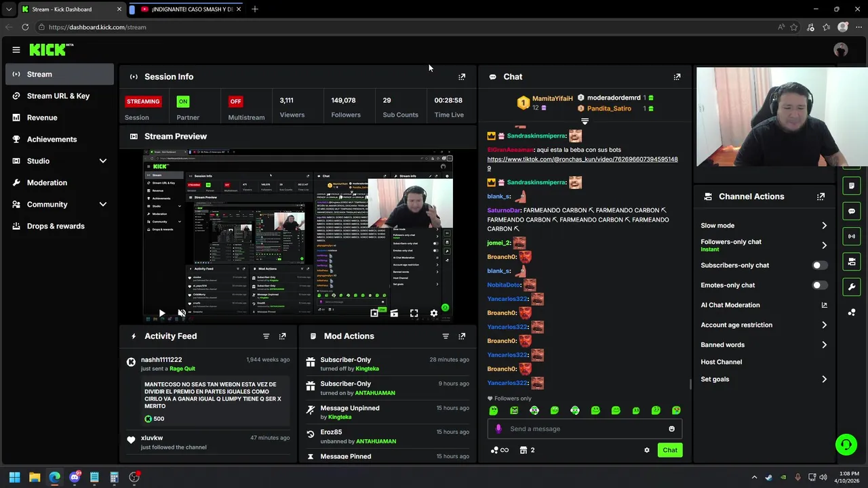Open the profile avatar menu
Image resolution: width=868 pixels, height=488 pixels.
coord(841,49)
